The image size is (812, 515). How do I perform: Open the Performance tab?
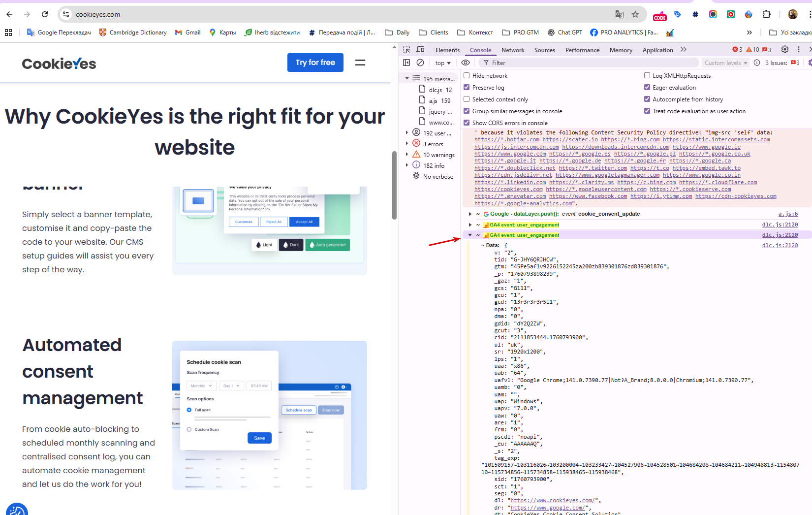click(x=582, y=50)
